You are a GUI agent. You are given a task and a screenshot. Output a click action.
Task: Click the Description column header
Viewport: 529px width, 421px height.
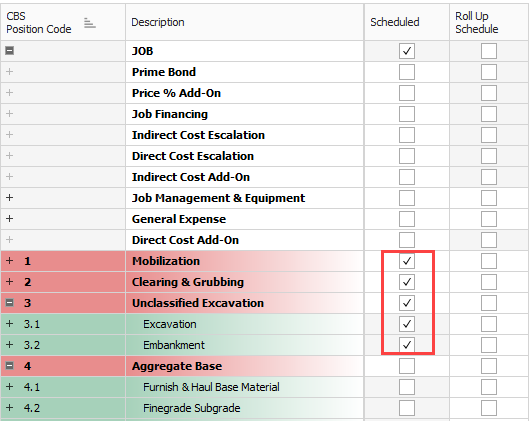(x=245, y=22)
